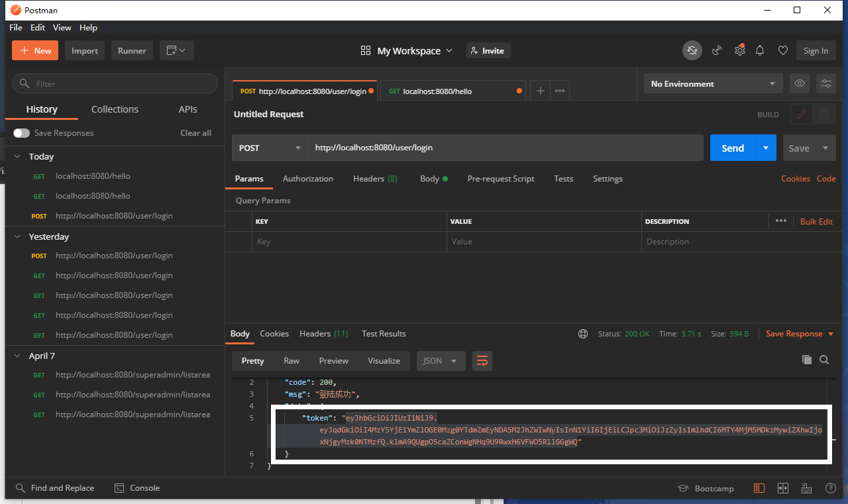This screenshot has width=848, height=504.
Task: Open the Bulk Edit link
Action: (x=816, y=221)
